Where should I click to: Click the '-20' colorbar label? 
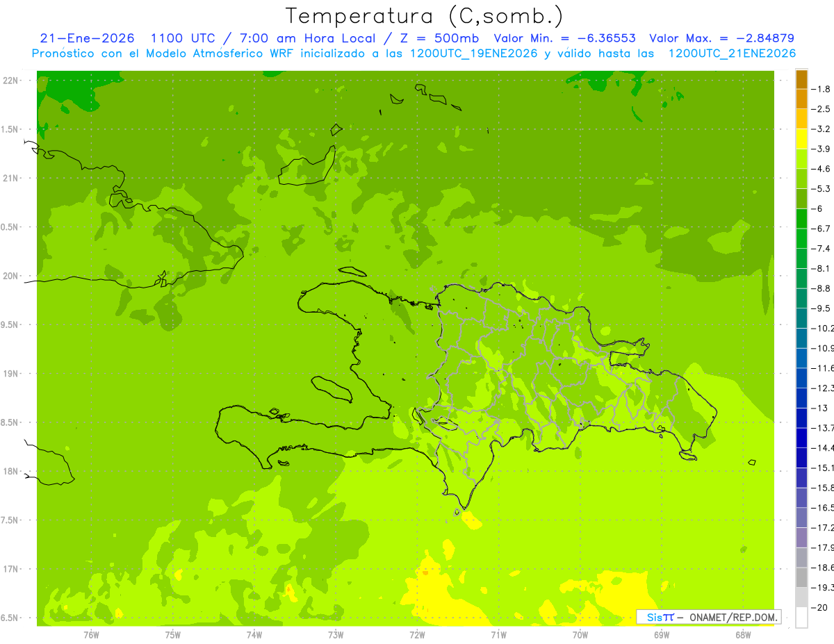pos(819,607)
